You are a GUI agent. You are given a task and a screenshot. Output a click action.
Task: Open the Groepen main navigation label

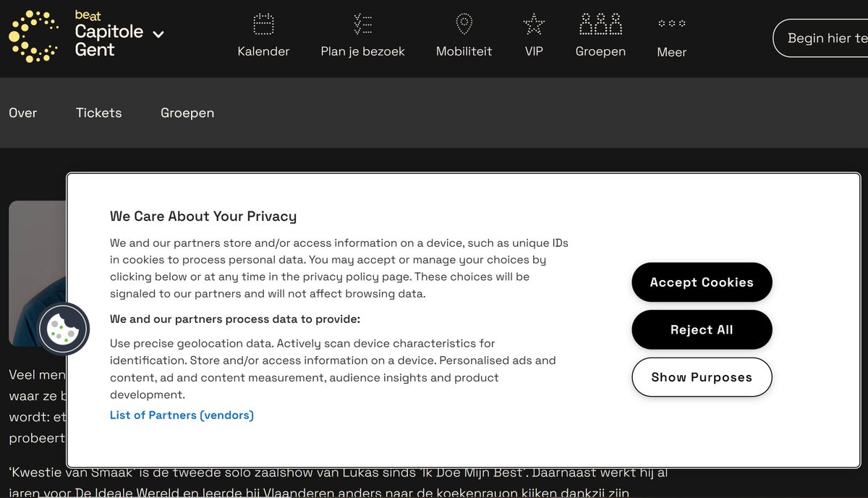(x=600, y=51)
